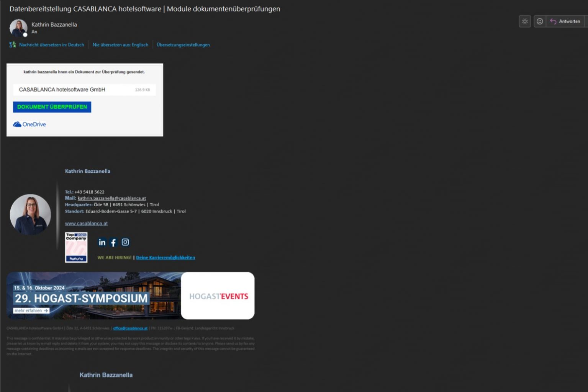Toggle the light/dark sun icon
This screenshot has width=588, height=392.
(525, 21)
